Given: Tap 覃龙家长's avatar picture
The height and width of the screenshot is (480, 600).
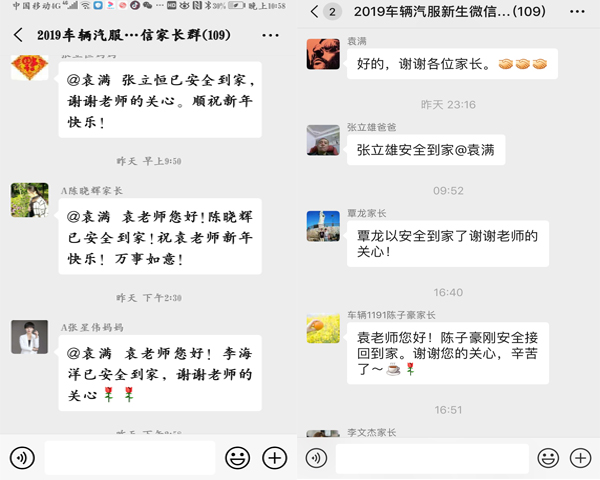Looking at the screenshot, I should tap(323, 226).
